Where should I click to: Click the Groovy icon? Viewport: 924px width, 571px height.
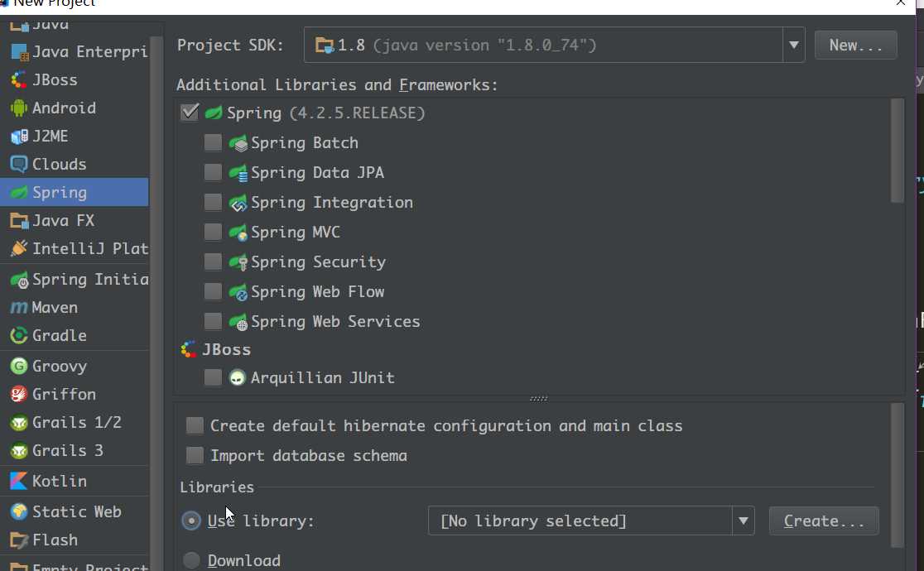[x=19, y=366]
